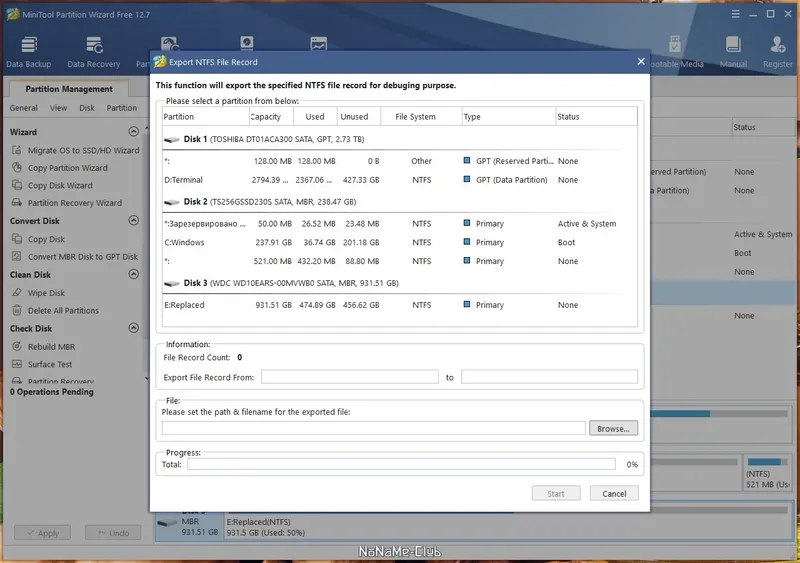Collapse the Wizard section

coord(134,132)
